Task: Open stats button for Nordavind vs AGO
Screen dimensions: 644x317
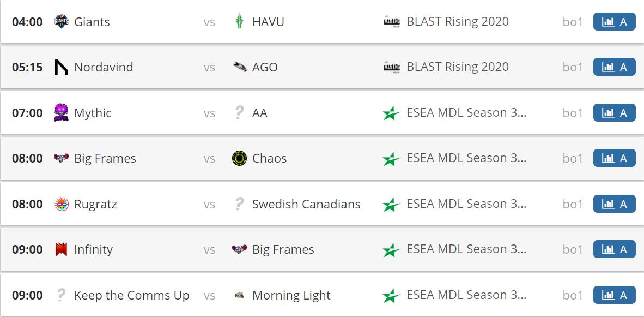Action: tap(614, 67)
